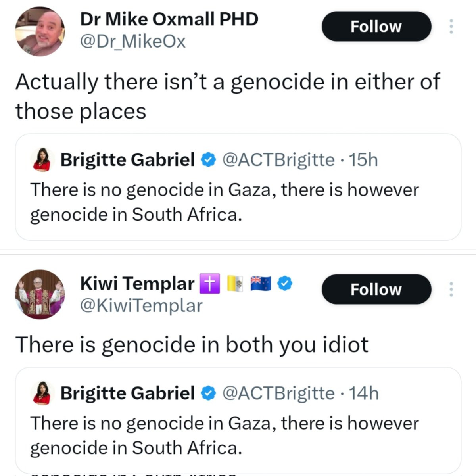
Task: Click the @Dr_MikeOx handle
Action: pyautogui.click(x=133, y=42)
